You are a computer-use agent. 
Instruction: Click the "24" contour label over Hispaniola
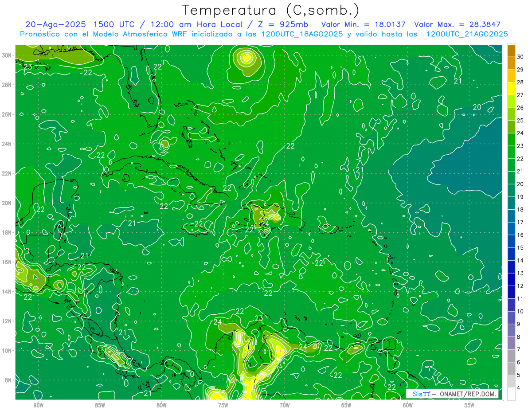[x=265, y=224]
